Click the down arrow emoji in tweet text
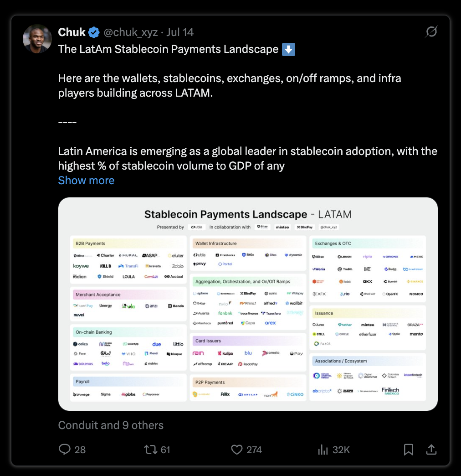This screenshot has height=476, width=461. click(288, 50)
